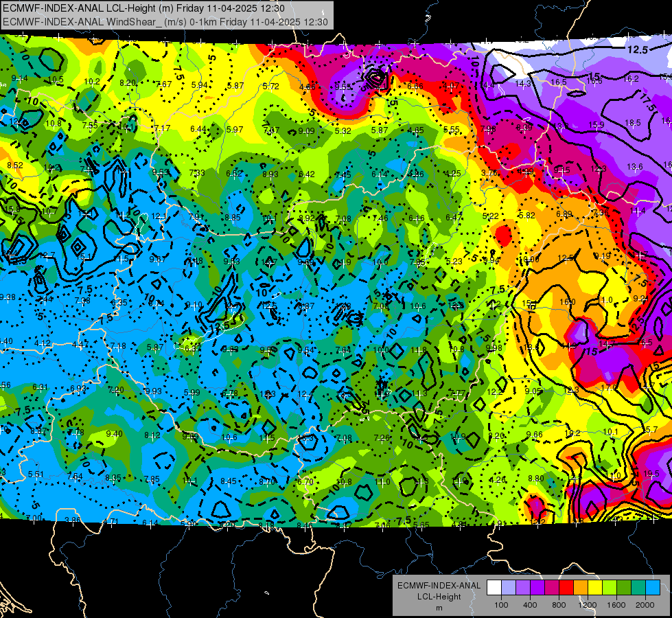Viewport: 672px width, 618px height.
Task: Click the 9.09 grid value
Action: [306, 130]
